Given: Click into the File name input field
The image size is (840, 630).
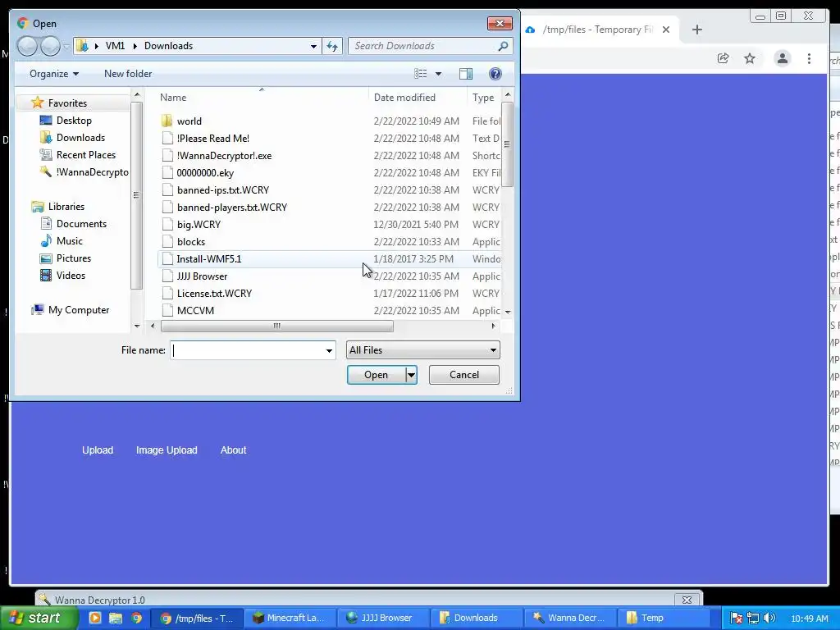Looking at the screenshot, I should click(247, 350).
